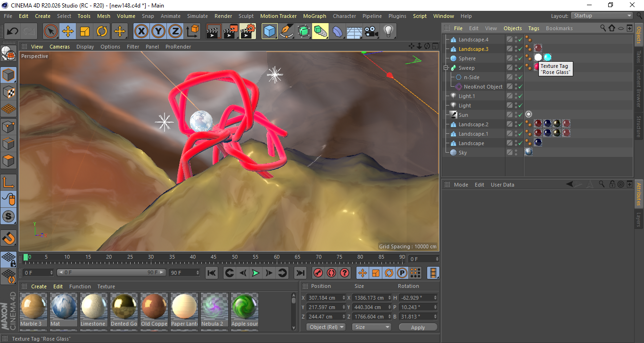
Task: Open the Simulate menu
Action: (197, 16)
